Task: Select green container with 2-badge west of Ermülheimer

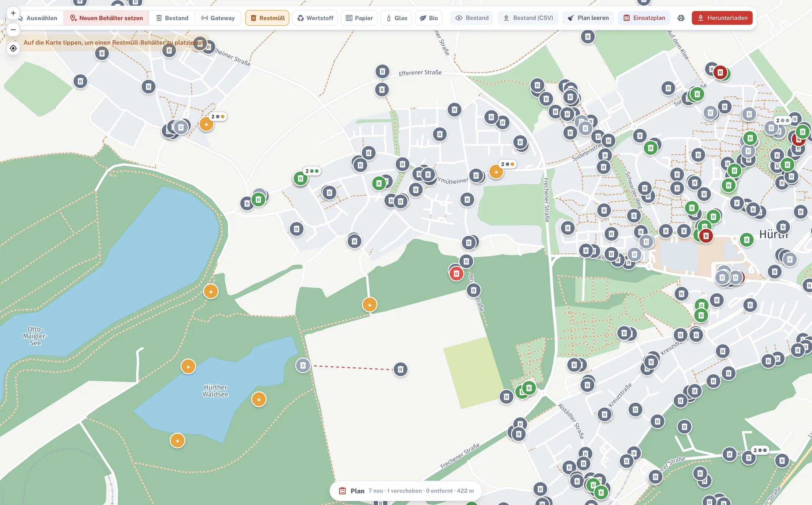Action: [300, 179]
